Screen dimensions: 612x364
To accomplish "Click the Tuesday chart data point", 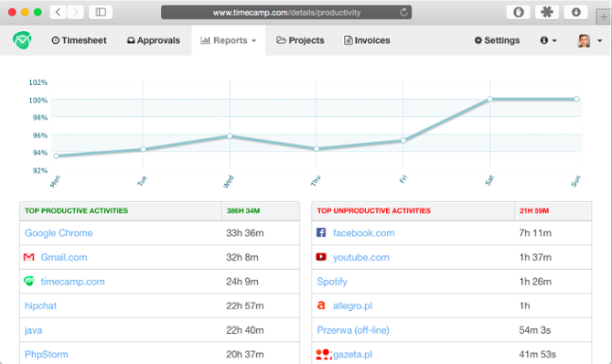I will tap(144, 149).
